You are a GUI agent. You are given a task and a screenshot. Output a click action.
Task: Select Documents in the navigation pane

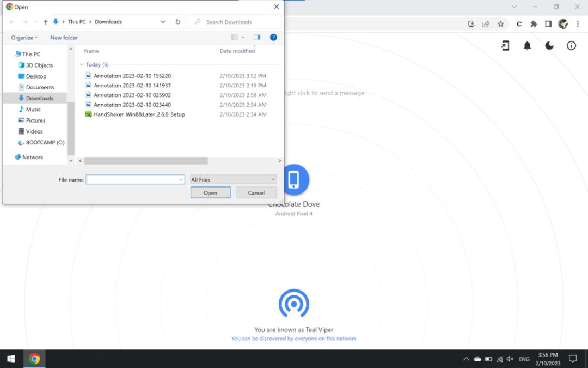click(x=40, y=87)
